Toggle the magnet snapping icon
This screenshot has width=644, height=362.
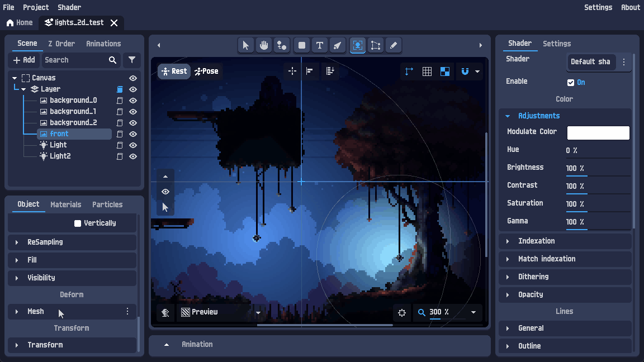coord(465,72)
